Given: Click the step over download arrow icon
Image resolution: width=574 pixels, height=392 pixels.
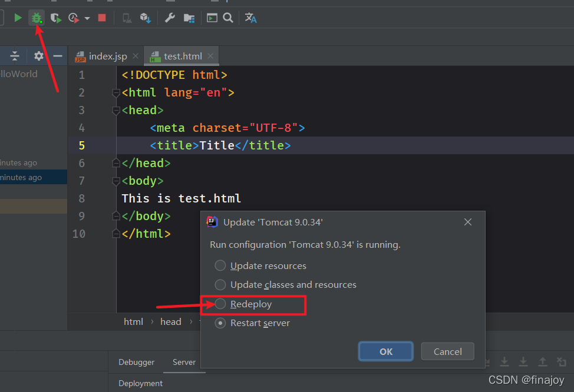Looking at the screenshot, I should coord(504,361).
